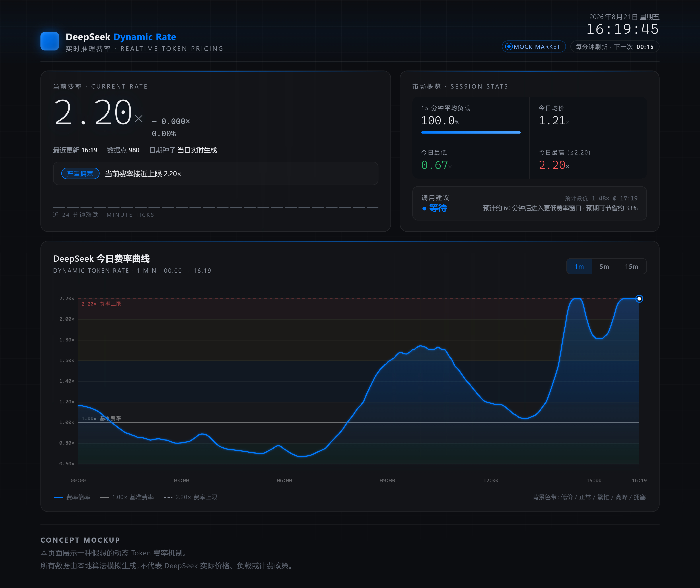Click the 1.00× 基准费率 baseline label in chart
The height and width of the screenshot is (588, 700).
(x=101, y=418)
